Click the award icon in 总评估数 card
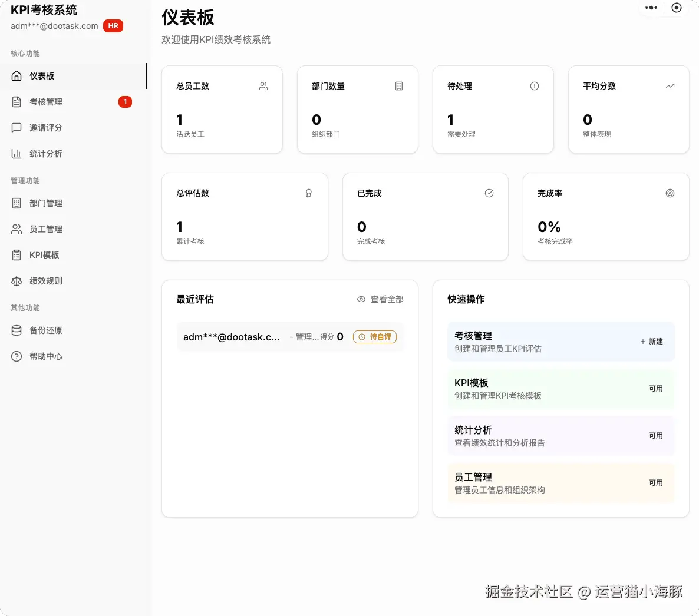Image resolution: width=699 pixels, height=616 pixels. 308,193
